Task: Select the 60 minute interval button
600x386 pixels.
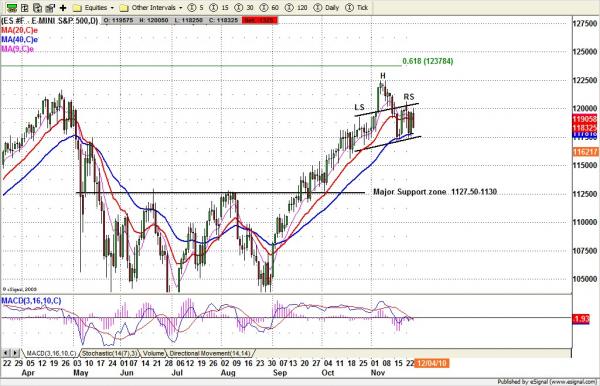Action: pyautogui.click(x=269, y=8)
